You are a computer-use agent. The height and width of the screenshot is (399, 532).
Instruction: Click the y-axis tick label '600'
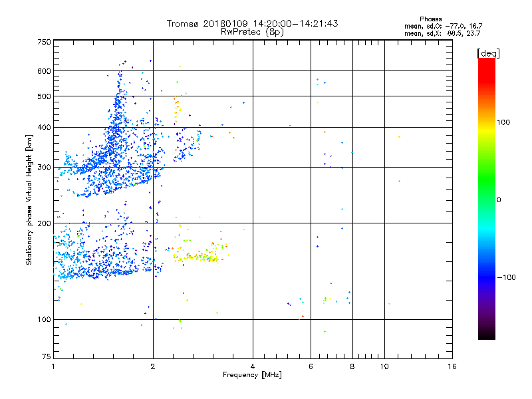44,71
